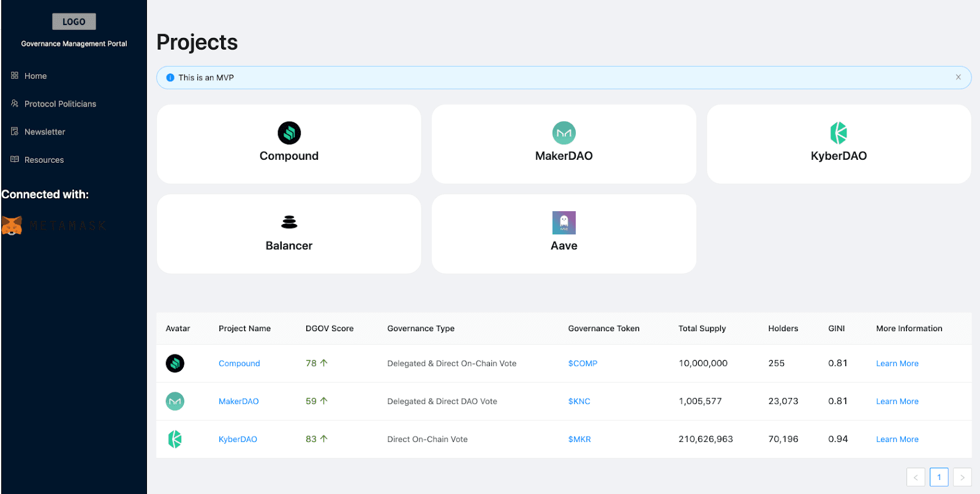This screenshot has height=494, width=980.
Task: Open the KyberDAO project card title
Action: point(839,156)
